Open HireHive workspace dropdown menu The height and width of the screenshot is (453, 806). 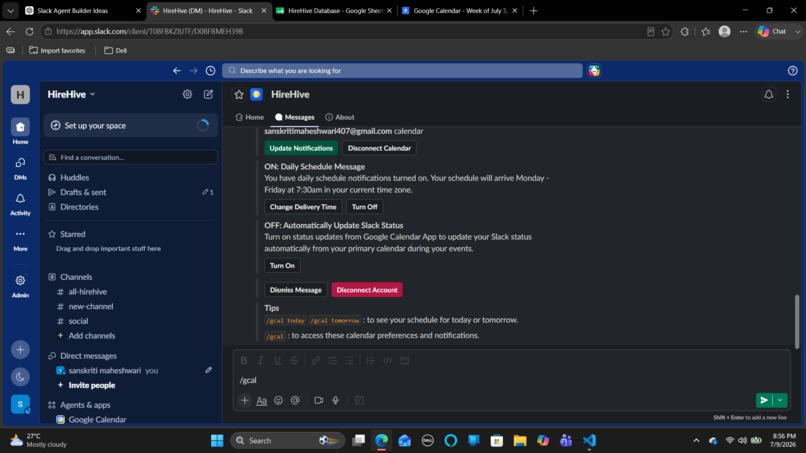pos(71,94)
